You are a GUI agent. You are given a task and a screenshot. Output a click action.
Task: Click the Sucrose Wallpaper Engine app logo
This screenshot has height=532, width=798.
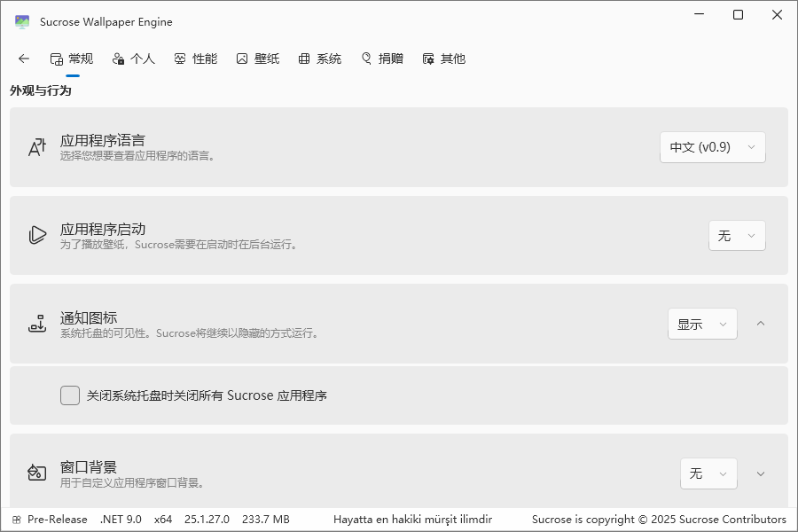pos(22,22)
